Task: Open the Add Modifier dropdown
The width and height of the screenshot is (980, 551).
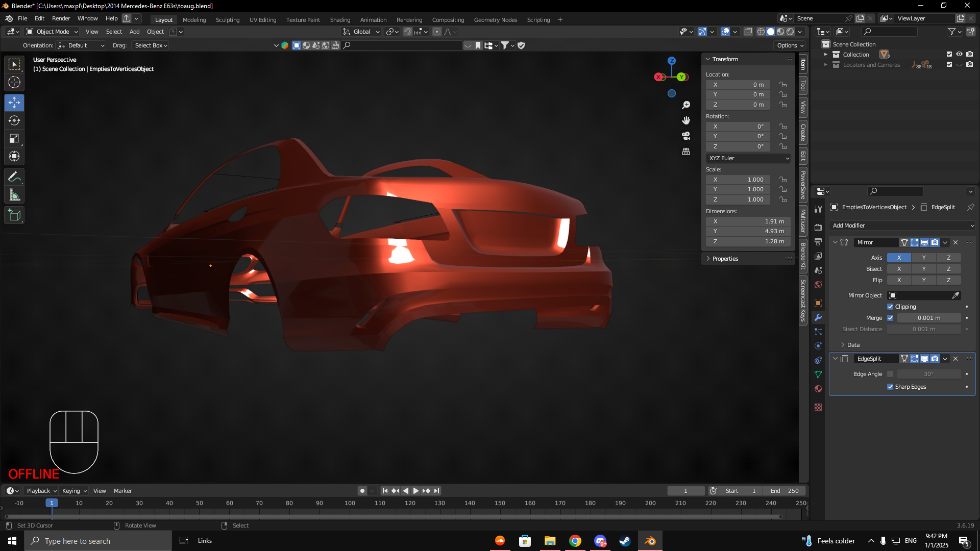Action: coord(902,226)
